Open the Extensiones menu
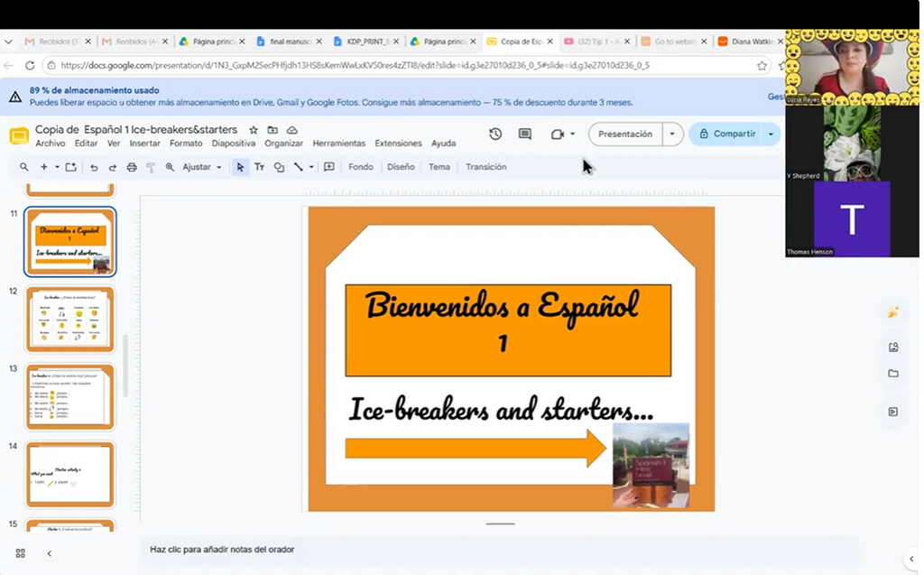This screenshot has height=575, width=924. coord(398,144)
